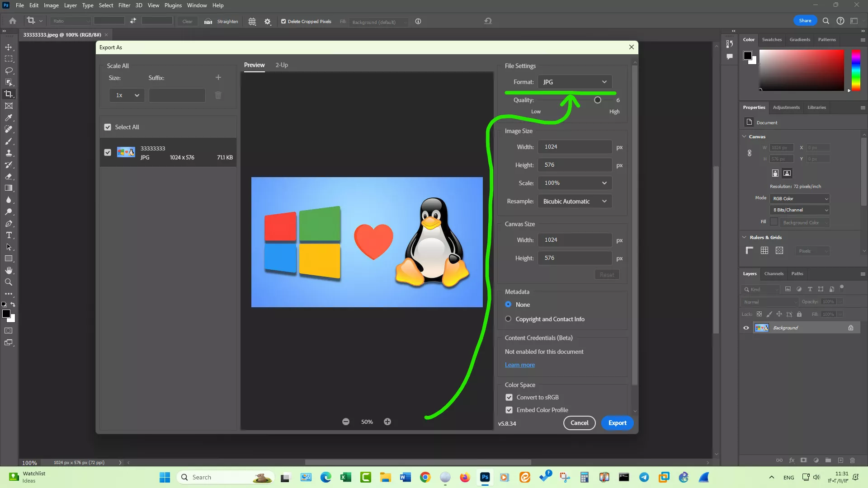Switch to the 2-Up preview tab
Screen dimensions: 868x488
click(x=282, y=65)
